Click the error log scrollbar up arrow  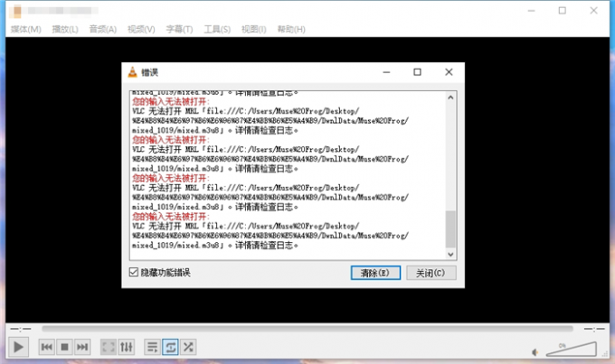[450, 98]
